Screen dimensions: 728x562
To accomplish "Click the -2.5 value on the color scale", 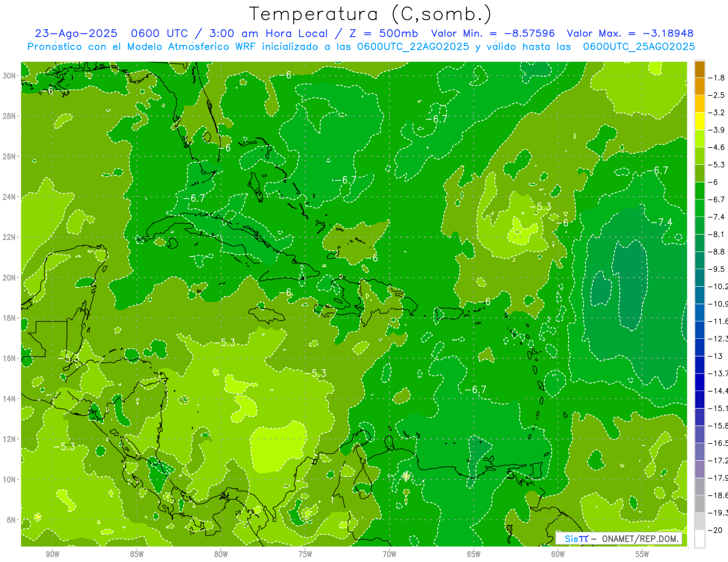I will point(716,95).
